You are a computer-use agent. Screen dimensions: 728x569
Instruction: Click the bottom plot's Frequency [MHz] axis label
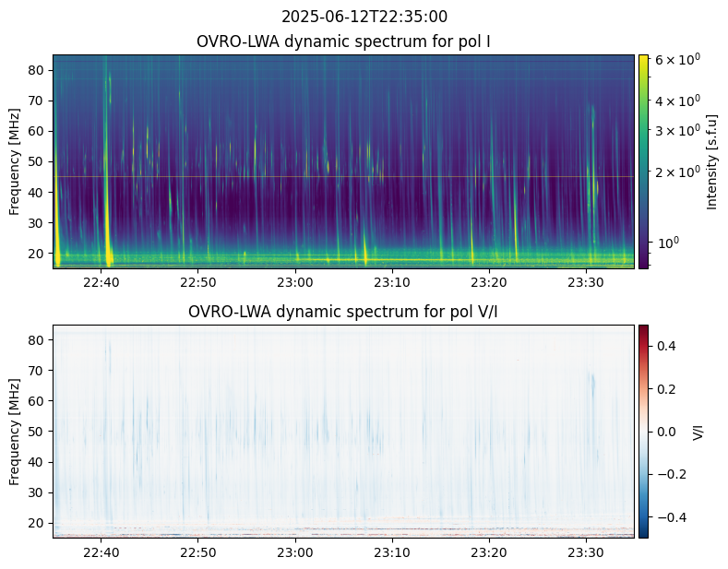(x=15, y=431)
